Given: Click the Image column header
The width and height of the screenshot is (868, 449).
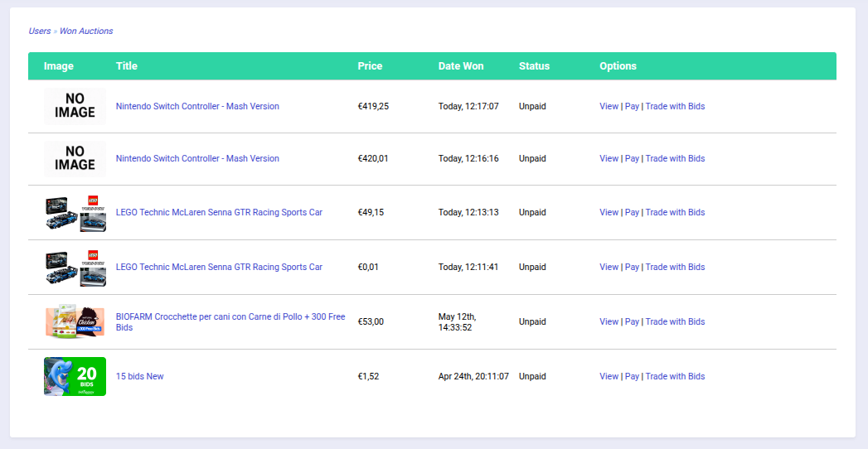Looking at the screenshot, I should [59, 65].
